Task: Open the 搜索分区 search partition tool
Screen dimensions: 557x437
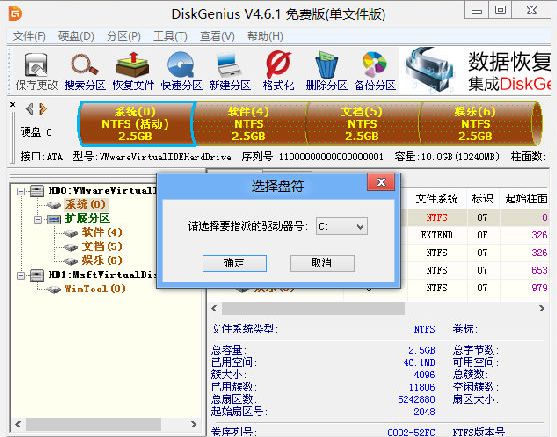Action: pos(85,71)
